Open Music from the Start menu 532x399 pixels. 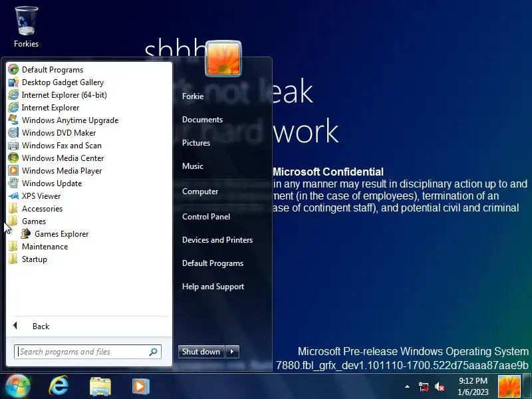tap(193, 166)
